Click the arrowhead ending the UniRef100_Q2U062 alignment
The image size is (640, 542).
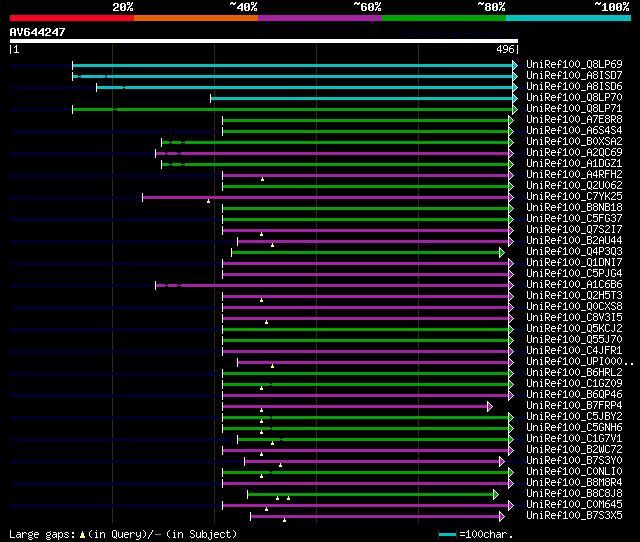[x=511, y=187]
